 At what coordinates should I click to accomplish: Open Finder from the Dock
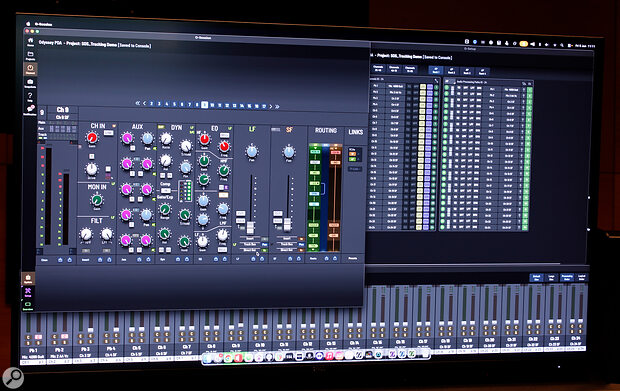point(208,358)
